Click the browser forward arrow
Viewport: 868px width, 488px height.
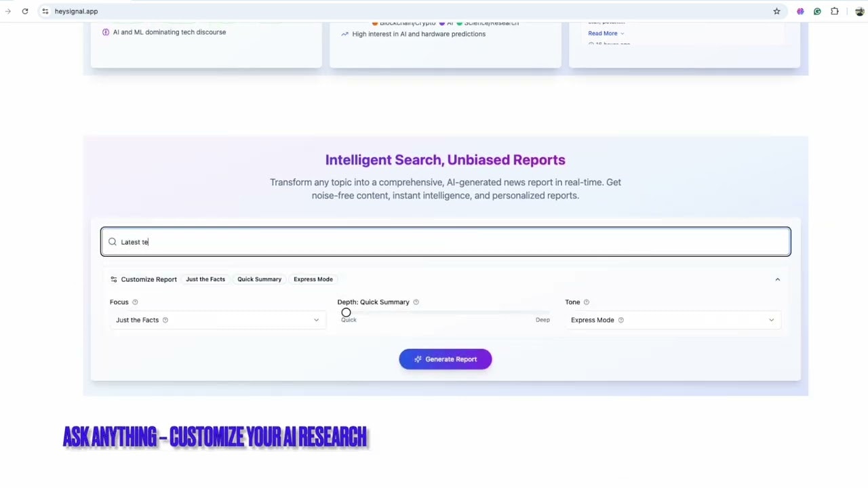click(7, 12)
